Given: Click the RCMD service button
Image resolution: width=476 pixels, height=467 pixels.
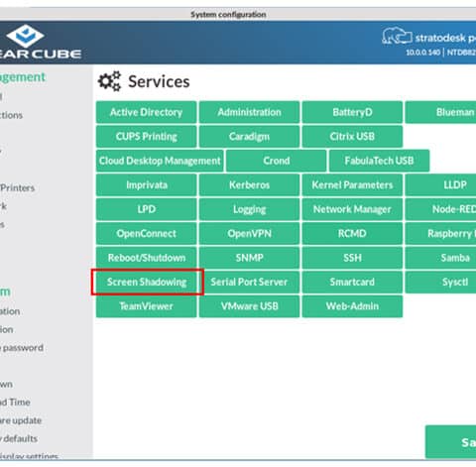Looking at the screenshot, I should click(x=352, y=233).
